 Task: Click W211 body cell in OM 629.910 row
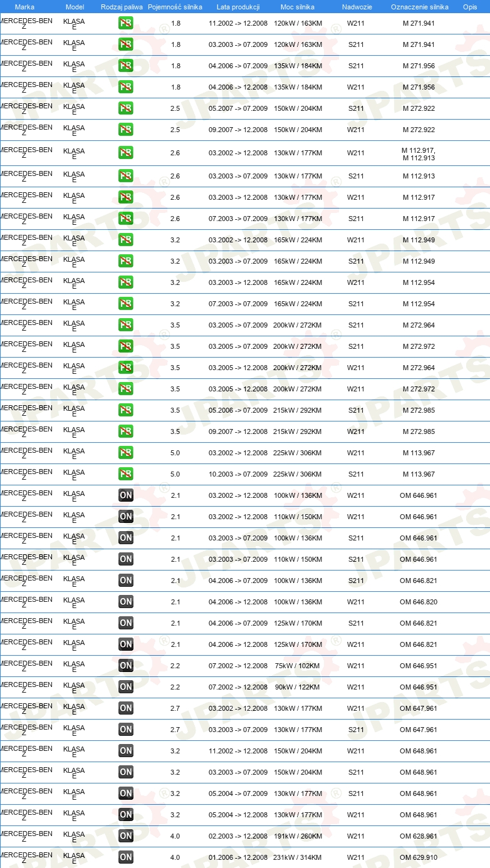(x=356, y=857)
